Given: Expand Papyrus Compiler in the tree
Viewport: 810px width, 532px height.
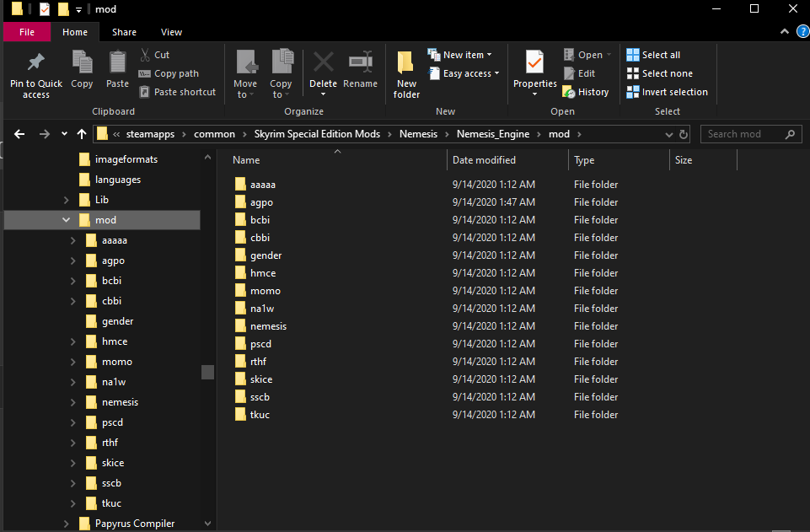Looking at the screenshot, I should coord(66,524).
